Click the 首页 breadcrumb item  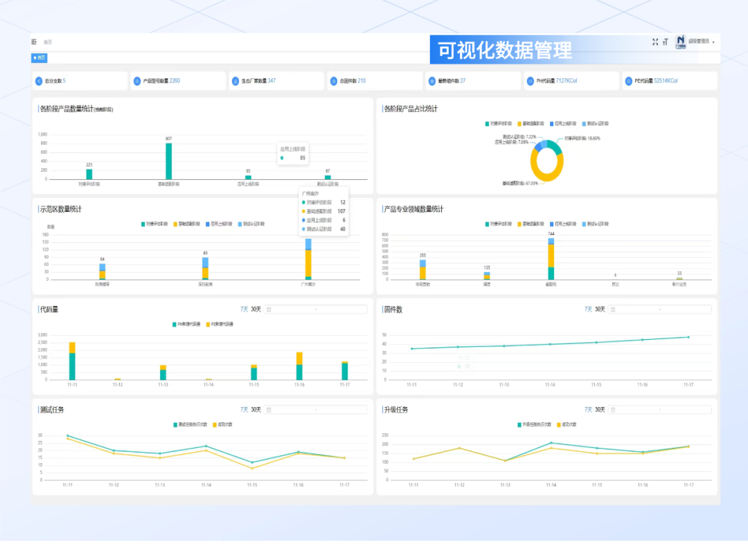pos(48,42)
